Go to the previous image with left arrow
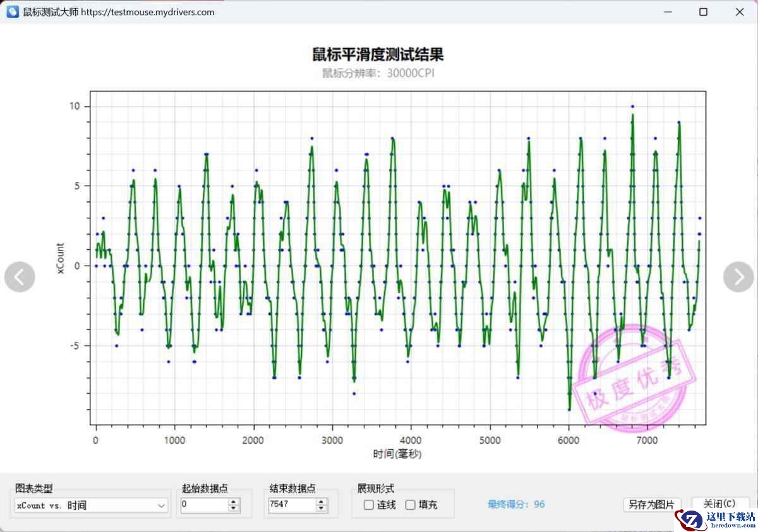Screen dimensions: 758x532 click(x=20, y=276)
